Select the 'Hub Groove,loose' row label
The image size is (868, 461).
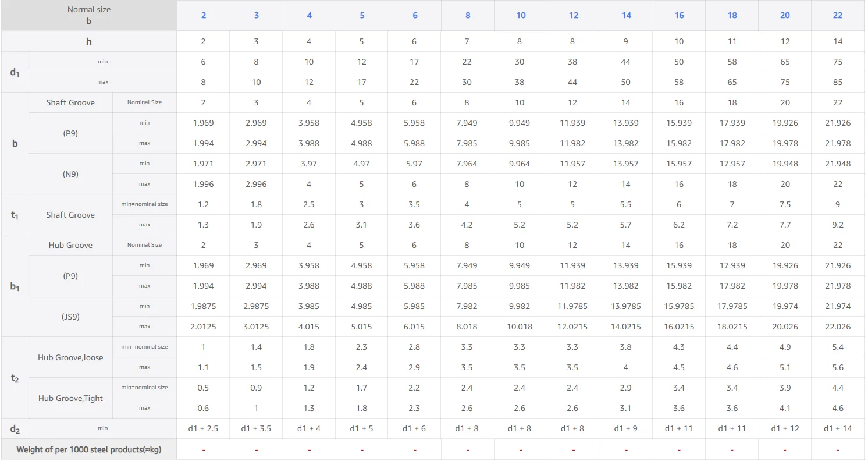[70, 357]
